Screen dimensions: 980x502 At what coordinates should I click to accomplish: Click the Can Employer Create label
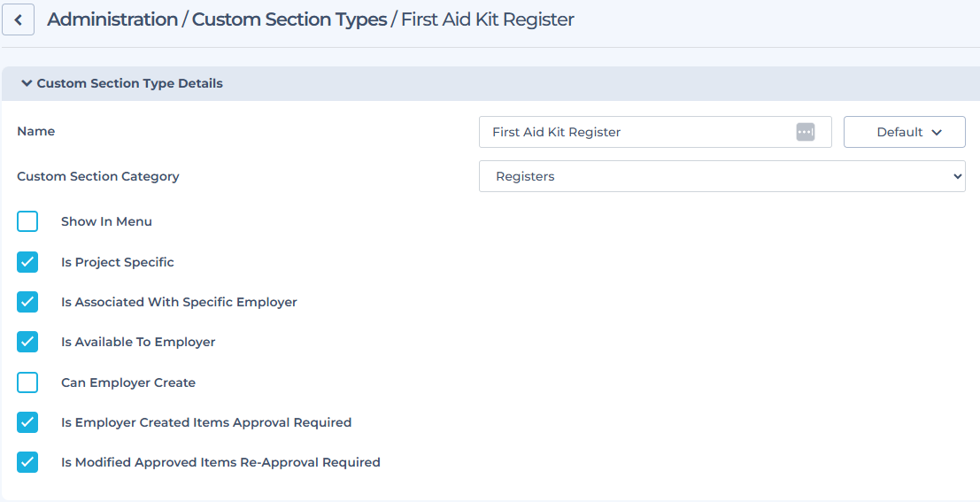pos(128,382)
